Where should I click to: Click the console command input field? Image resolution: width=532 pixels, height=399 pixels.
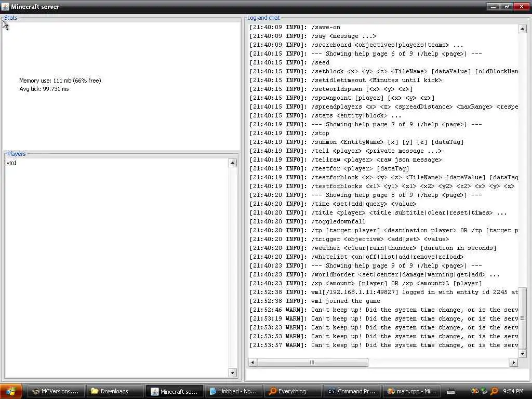click(387, 375)
